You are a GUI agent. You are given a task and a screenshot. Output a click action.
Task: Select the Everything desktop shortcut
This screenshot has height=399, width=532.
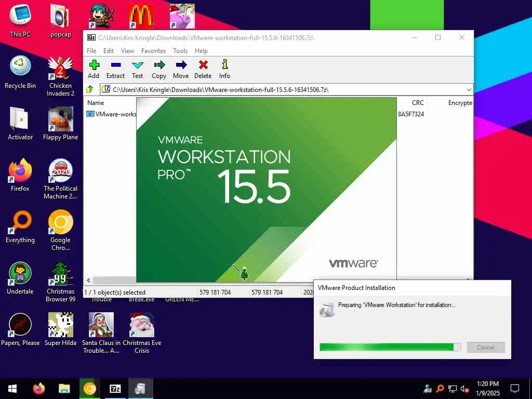20,227
